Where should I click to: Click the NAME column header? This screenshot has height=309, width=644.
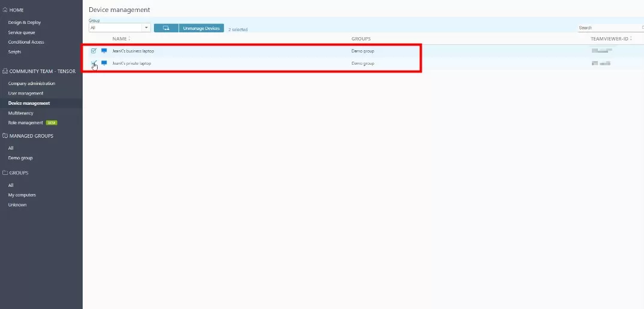coord(119,39)
